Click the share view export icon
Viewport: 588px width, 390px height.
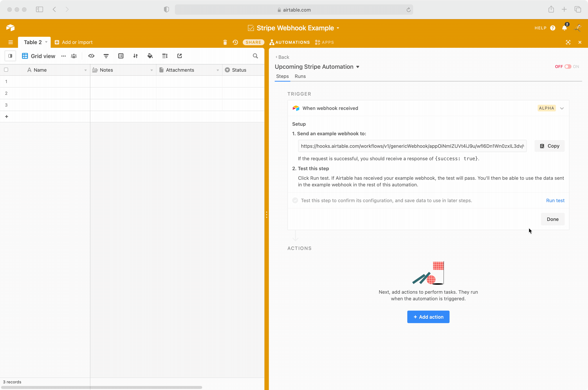179,56
